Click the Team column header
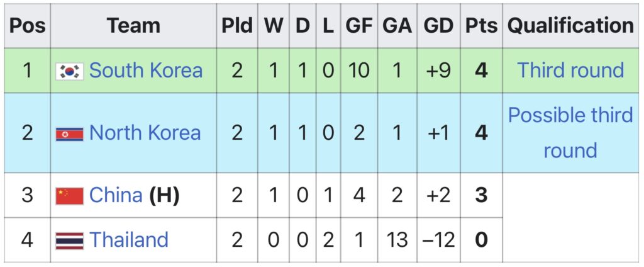 133,26
